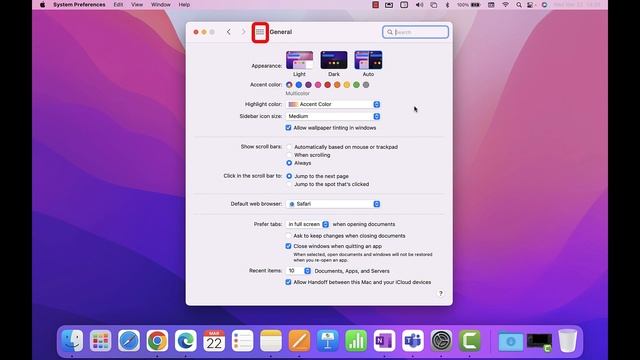Image resolution: width=640 pixels, height=360 pixels.
Task: Click the Bluetooth menu bar icon
Action: (x=447, y=5)
